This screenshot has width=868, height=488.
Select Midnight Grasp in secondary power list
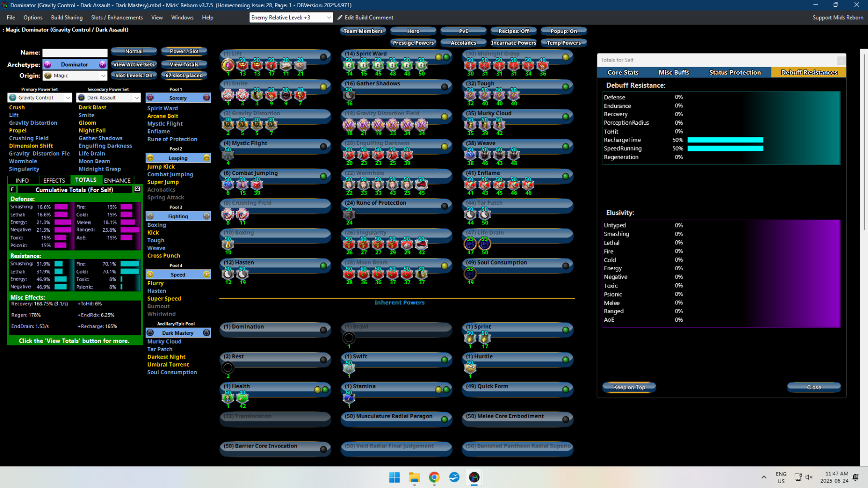point(100,169)
